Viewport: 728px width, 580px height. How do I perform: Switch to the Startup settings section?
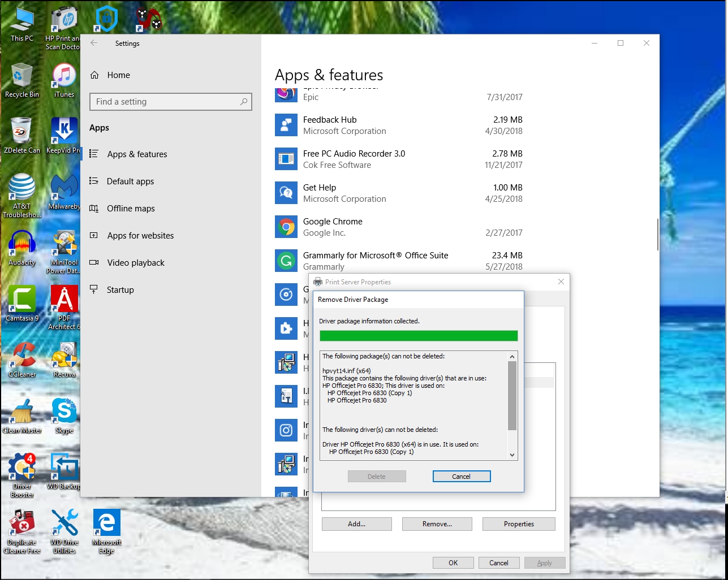point(120,290)
